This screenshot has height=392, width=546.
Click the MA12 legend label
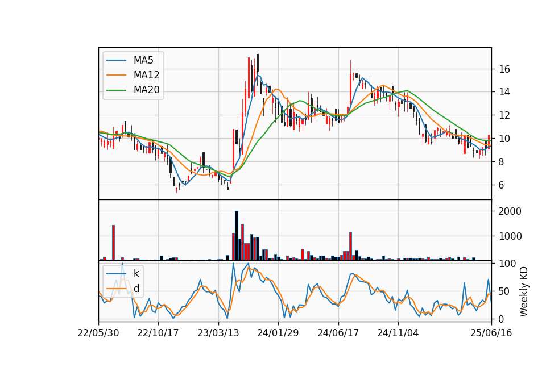tap(146, 75)
